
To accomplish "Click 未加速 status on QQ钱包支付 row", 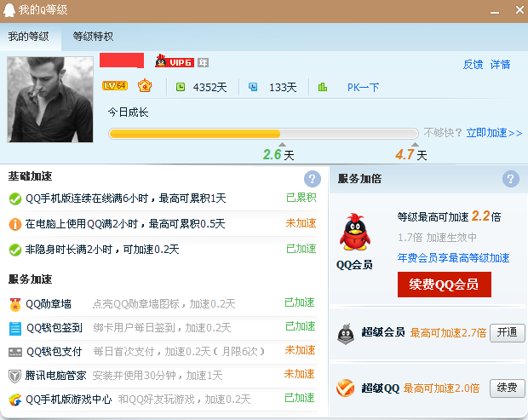I will point(300,351).
